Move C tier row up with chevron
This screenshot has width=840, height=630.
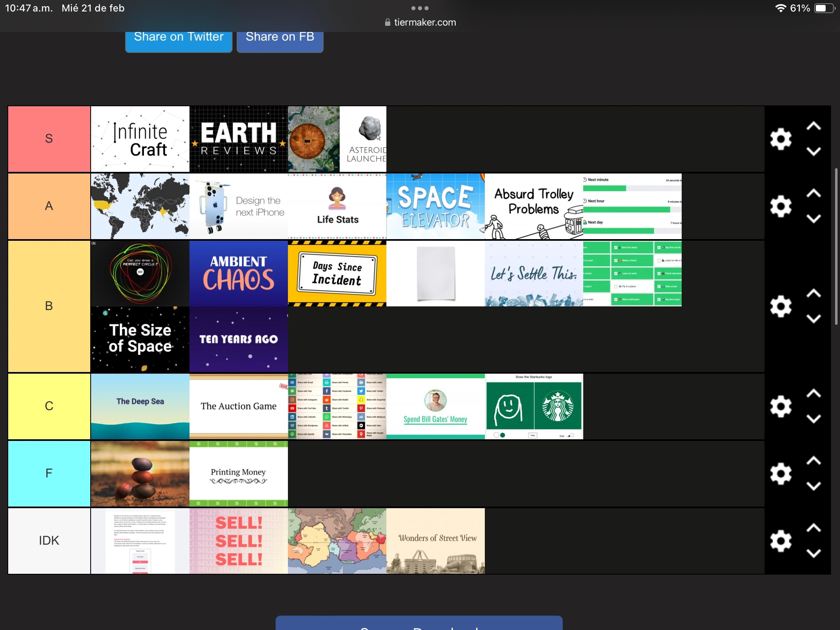tap(814, 393)
